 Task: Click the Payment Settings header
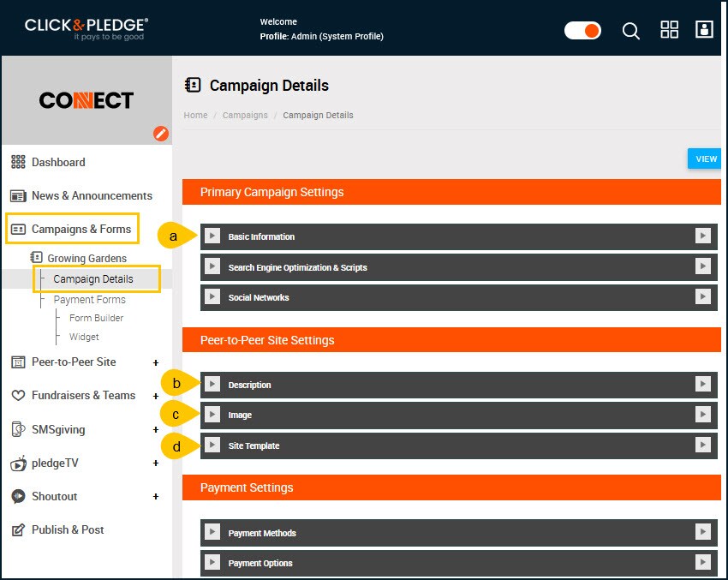pyautogui.click(x=451, y=487)
